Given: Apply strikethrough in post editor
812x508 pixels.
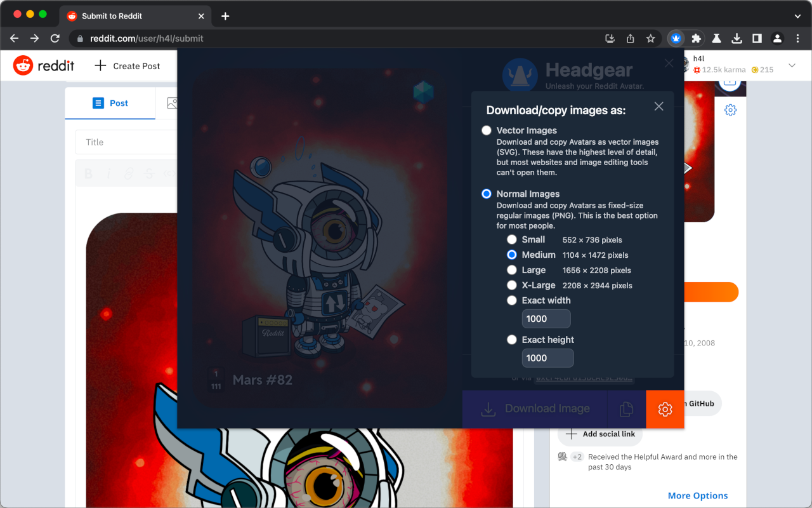Looking at the screenshot, I should tap(150, 173).
